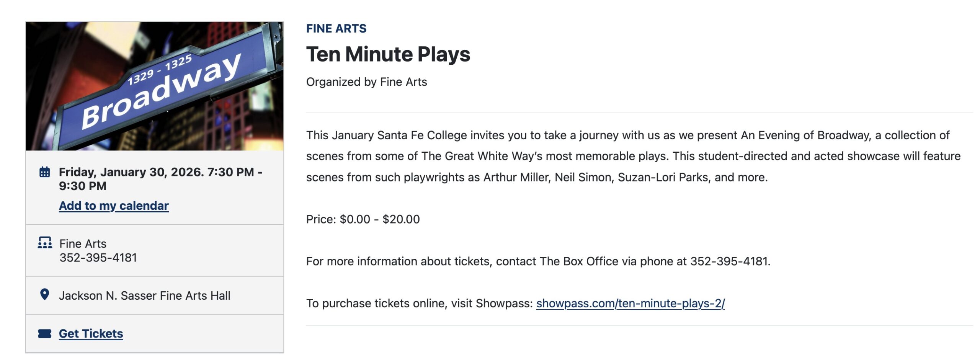This screenshot has width=980, height=364.
Task: Click the 9:30 PM end time text
Action: coord(83,186)
